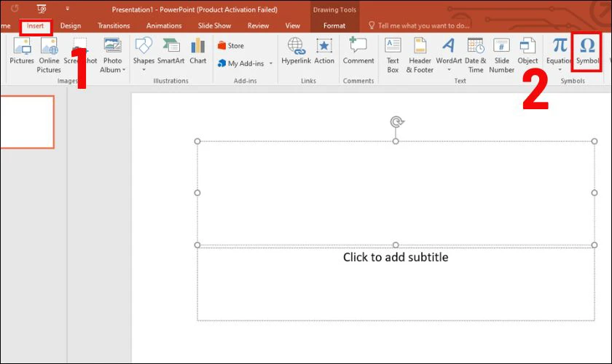Insert a Hyperlink
Viewport: 612px width, 364px height.
[296, 51]
